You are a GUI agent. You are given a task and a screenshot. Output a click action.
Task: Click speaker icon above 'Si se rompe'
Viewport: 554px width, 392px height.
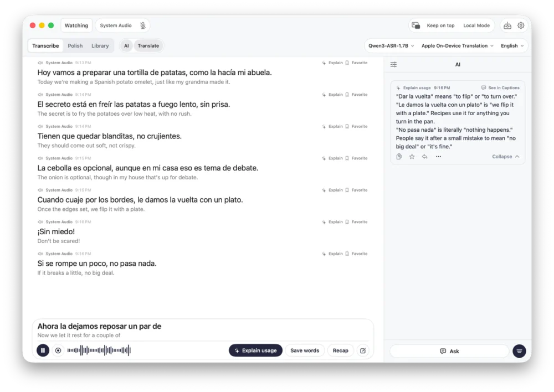click(40, 254)
